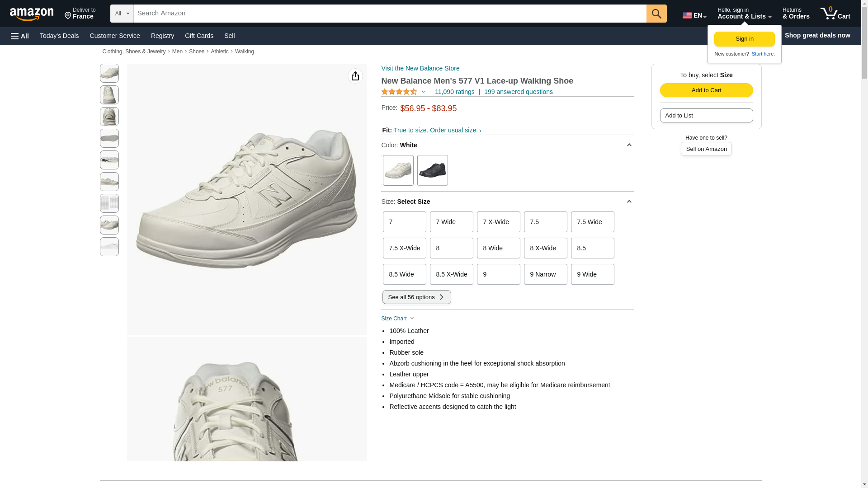Open the search category All dropdown

click(x=122, y=14)
